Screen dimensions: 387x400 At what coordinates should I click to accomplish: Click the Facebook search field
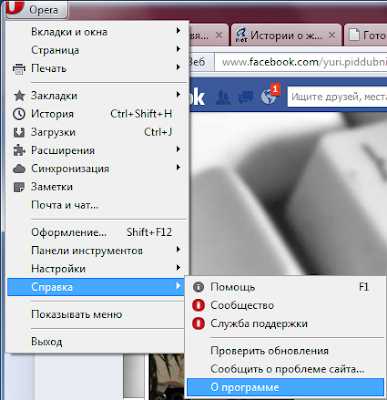pos(337,97)
